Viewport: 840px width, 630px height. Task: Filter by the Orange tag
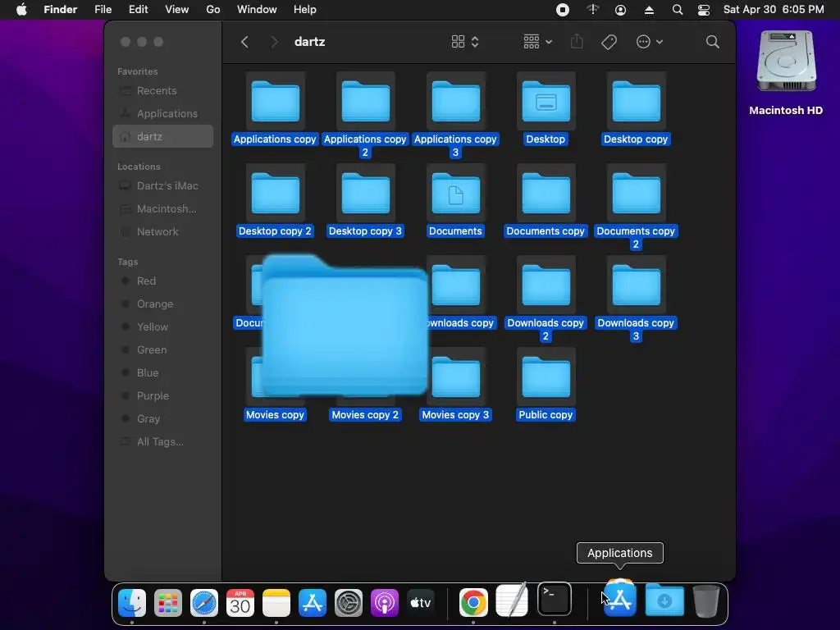[163, 304]
